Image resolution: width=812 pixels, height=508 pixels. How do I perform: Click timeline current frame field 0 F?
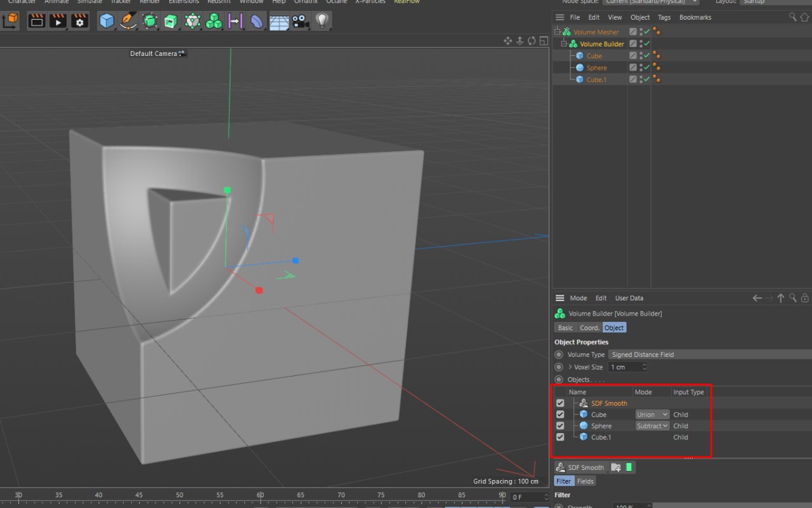[x=529, y=497]
